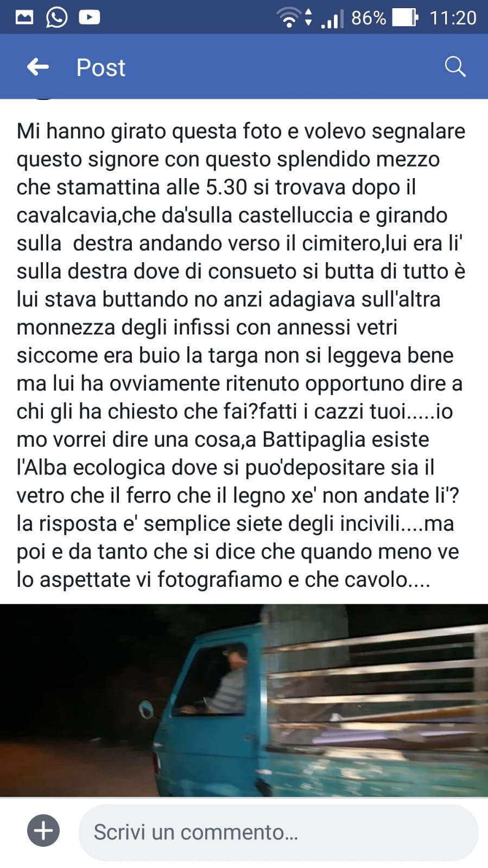Tap the Post header title

pyautogui.click(x=101, y=68)
